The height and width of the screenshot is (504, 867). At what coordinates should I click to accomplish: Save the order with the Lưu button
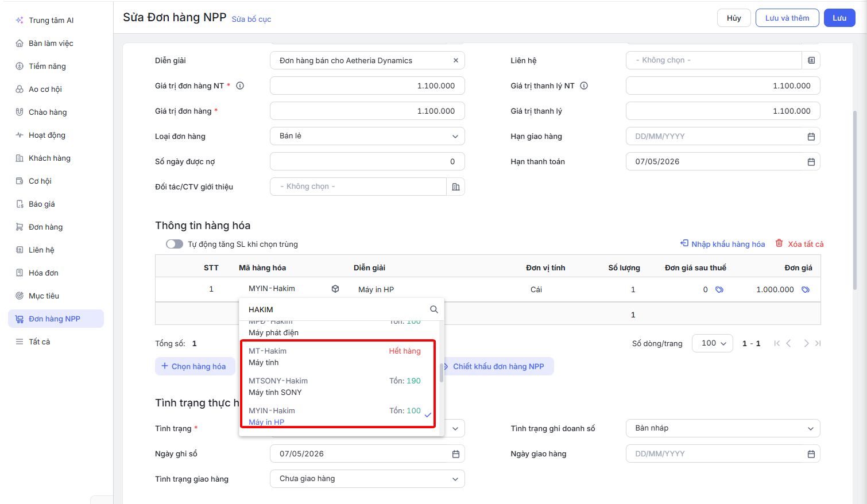(x=839, y=18)
